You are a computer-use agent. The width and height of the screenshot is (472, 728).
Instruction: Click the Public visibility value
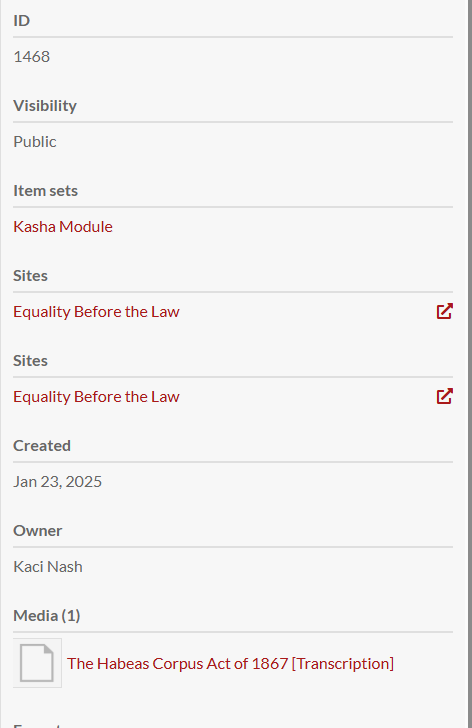coord(35,142)
